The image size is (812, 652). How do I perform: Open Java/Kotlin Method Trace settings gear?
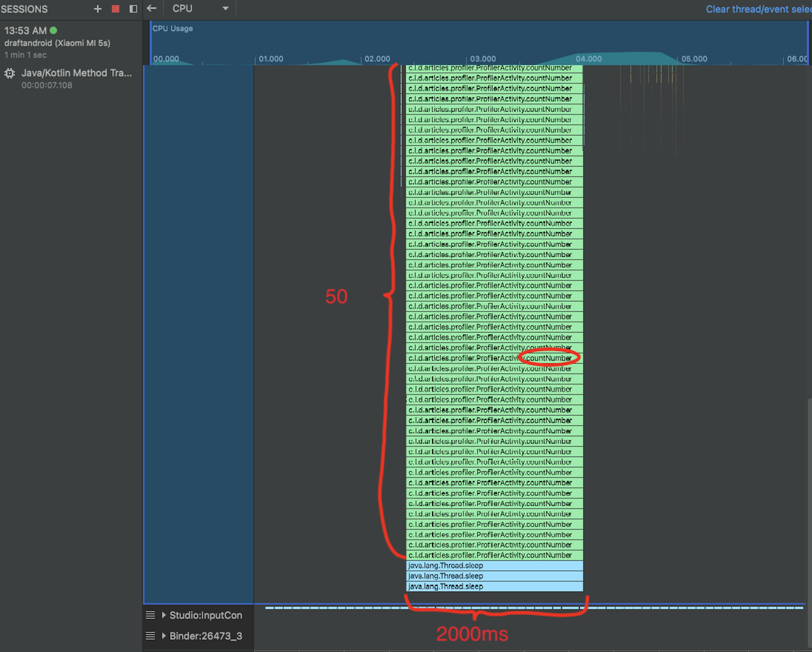coord(10,73)
